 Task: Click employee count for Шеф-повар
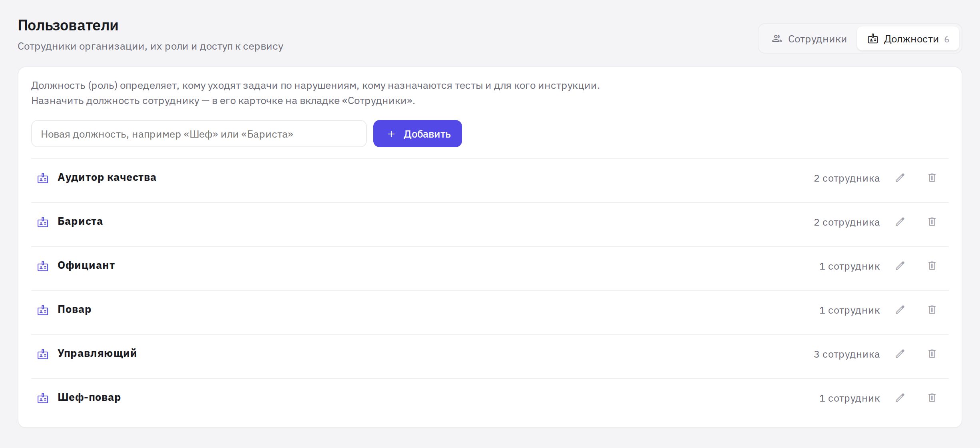tap(849, 398)
